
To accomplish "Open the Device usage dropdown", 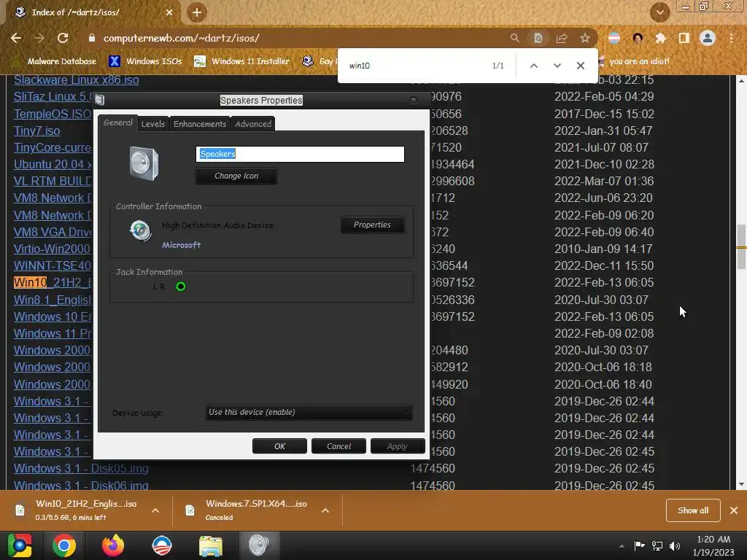I will tap(309, 413).
